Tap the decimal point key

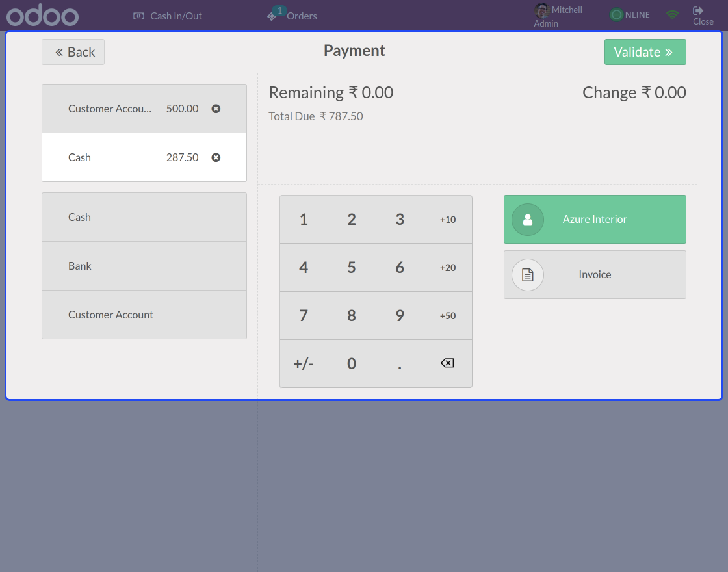click(x=400, y=363)
